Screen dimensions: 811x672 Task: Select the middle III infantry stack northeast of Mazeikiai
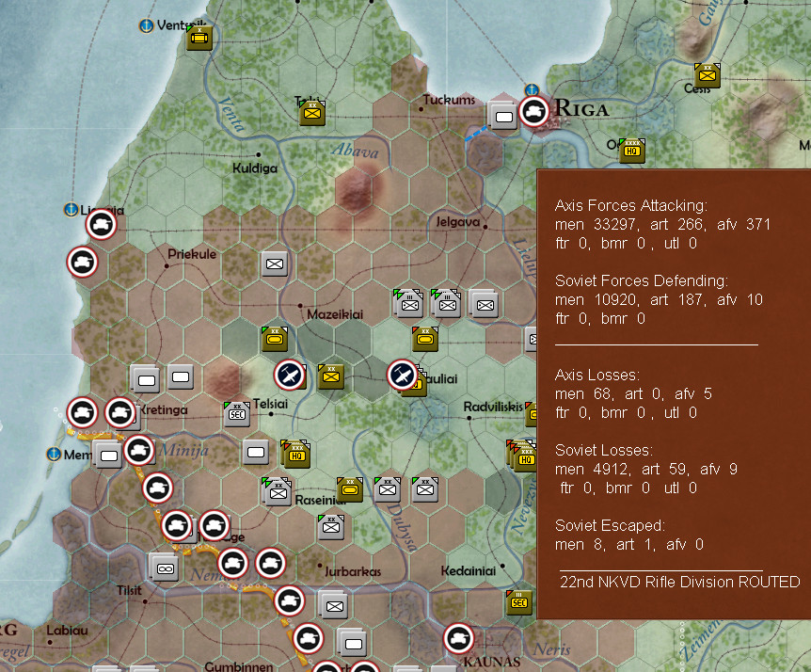click(x=446, y=304)
